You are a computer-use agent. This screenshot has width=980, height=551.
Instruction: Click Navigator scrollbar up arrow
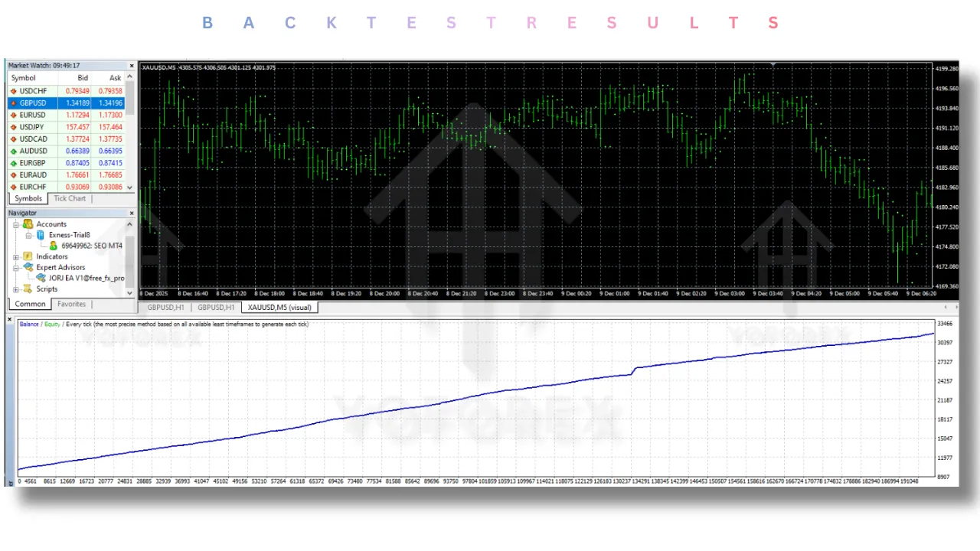(x=129, y=224)
